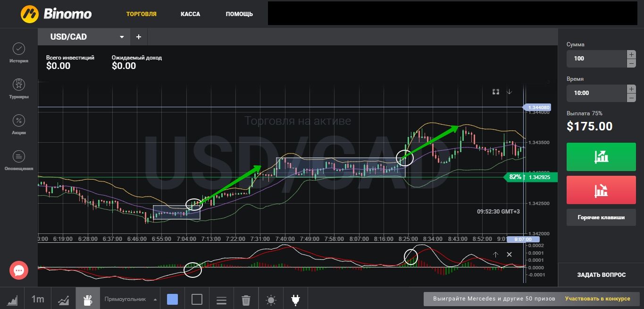644x309 pixels.
Task: Decrease the Время value with minus
Action: (x=631, y=98)
